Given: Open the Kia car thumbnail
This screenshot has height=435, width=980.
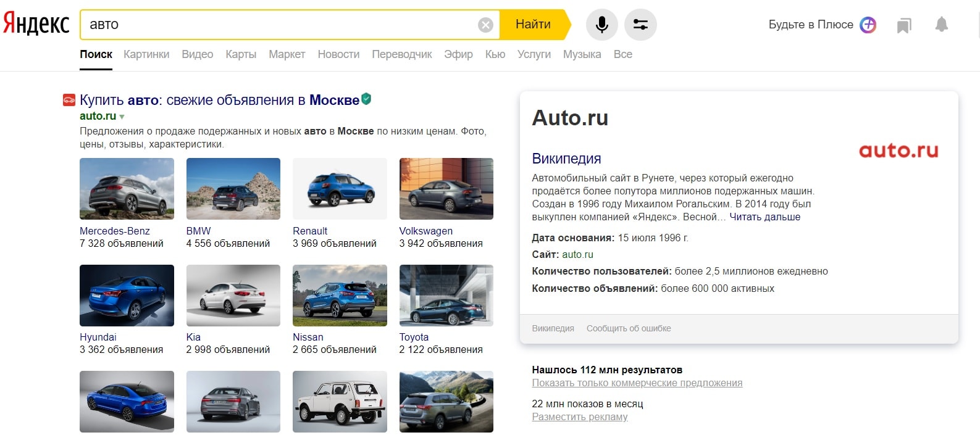Looking at the screenshot, I should coord(233,296).
